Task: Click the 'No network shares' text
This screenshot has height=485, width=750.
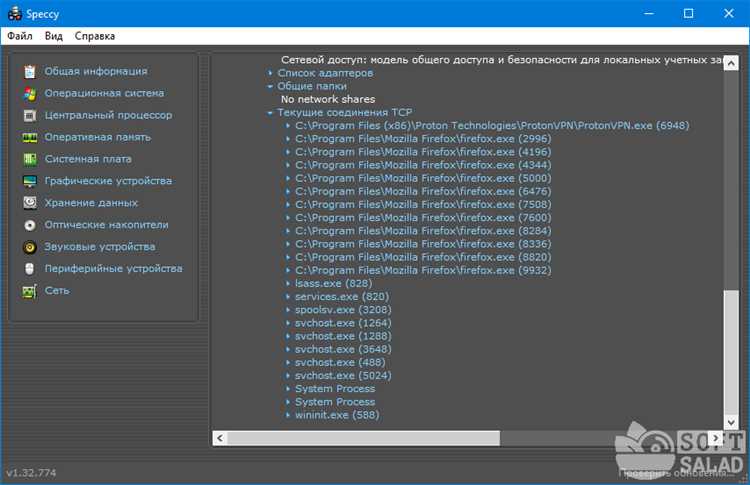Action: [328, 99]
